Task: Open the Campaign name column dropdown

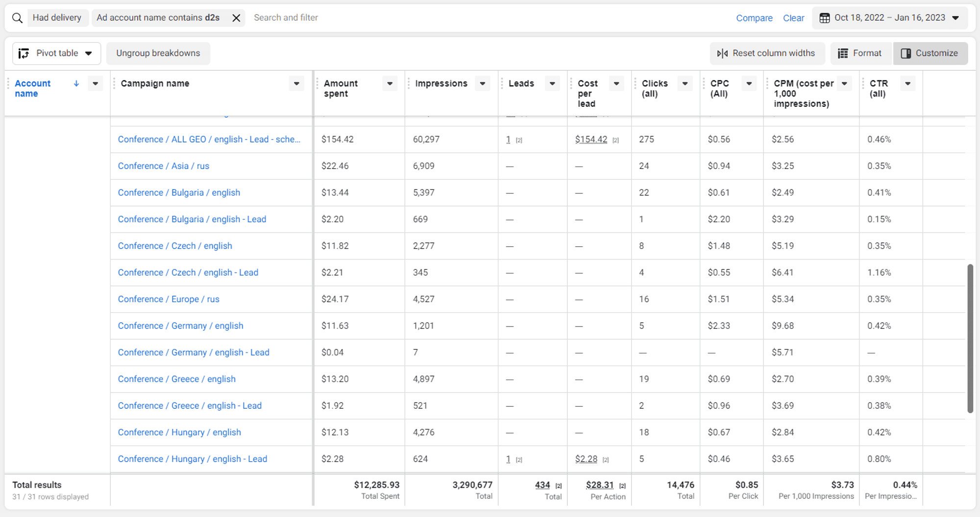Action: click(296, 83)
